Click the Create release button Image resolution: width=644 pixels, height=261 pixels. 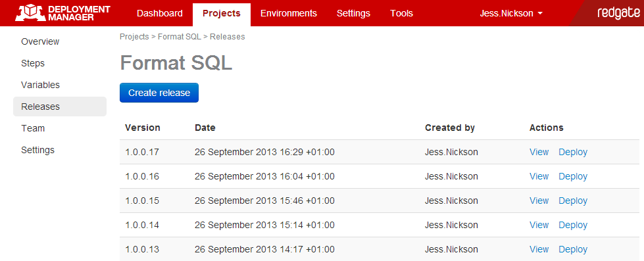coord(159,93)
